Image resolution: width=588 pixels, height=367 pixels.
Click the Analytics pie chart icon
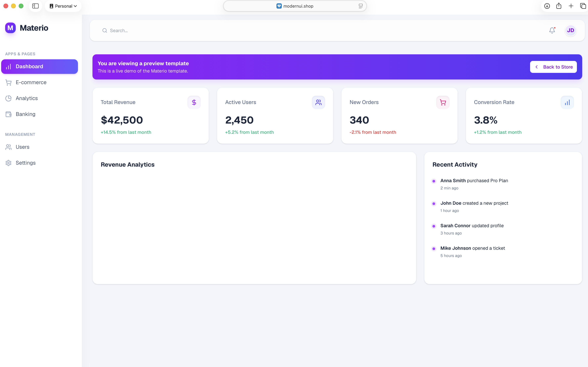coord(8,98)
